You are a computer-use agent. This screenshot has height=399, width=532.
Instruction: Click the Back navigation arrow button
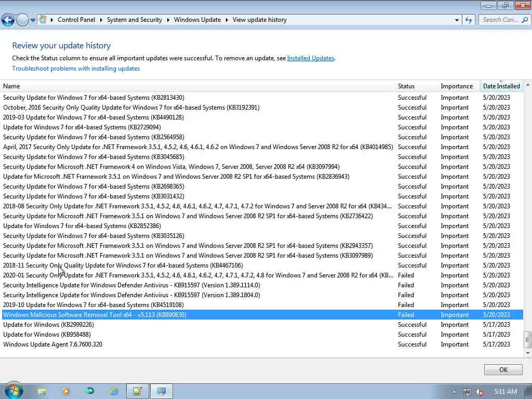pos(8,20)
